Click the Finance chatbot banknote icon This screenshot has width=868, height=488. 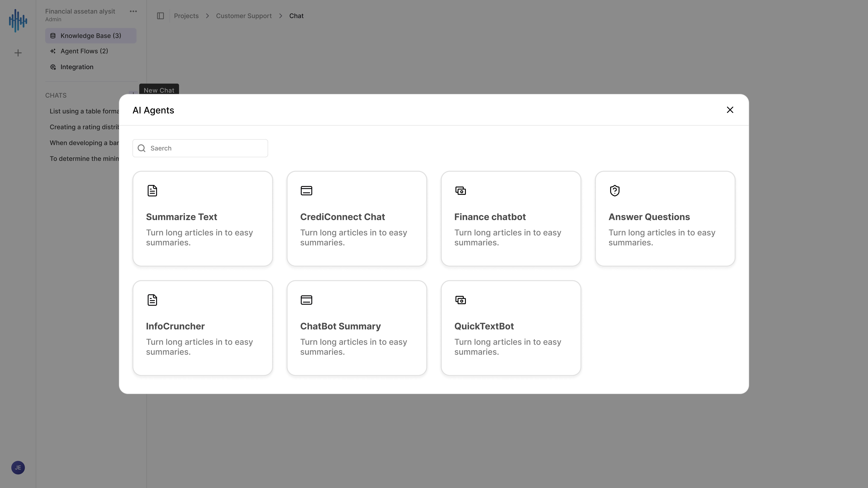click(x=461, y=191)
